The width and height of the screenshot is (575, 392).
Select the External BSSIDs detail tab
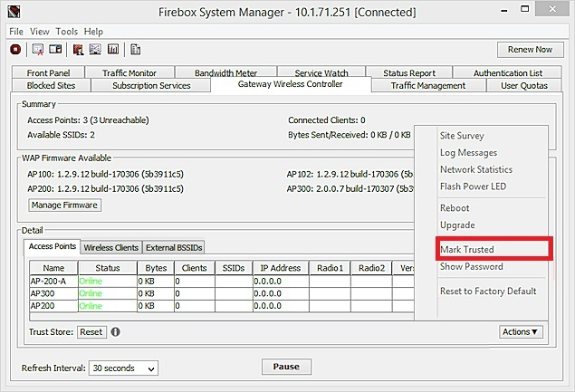174,247
